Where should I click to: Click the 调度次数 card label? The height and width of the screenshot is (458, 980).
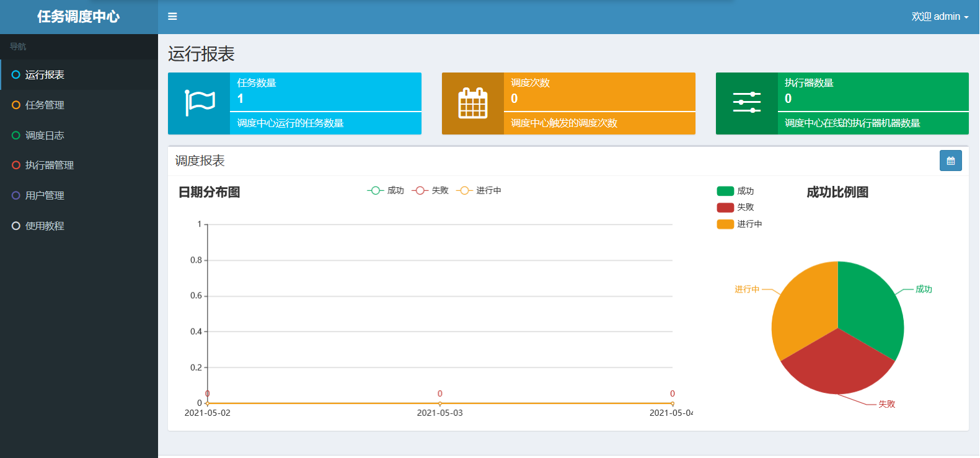click(530, 83)
